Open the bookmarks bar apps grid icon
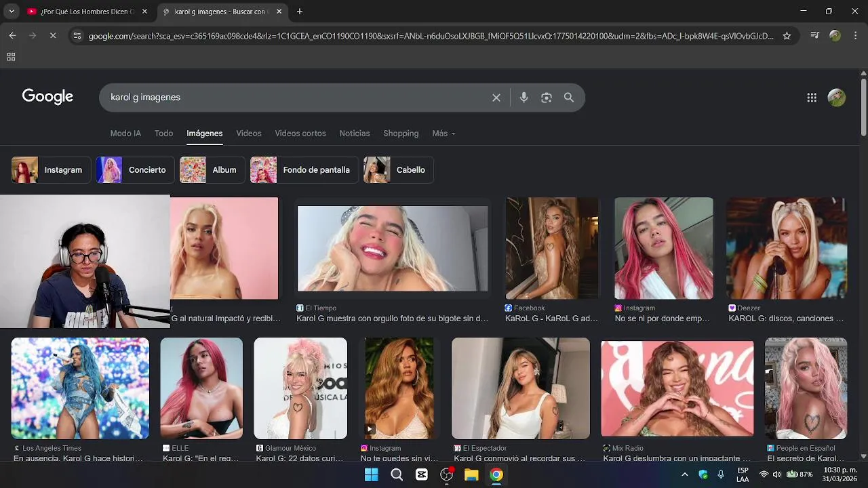This screenshot has width=868, height=488. (x=11, y=58)
